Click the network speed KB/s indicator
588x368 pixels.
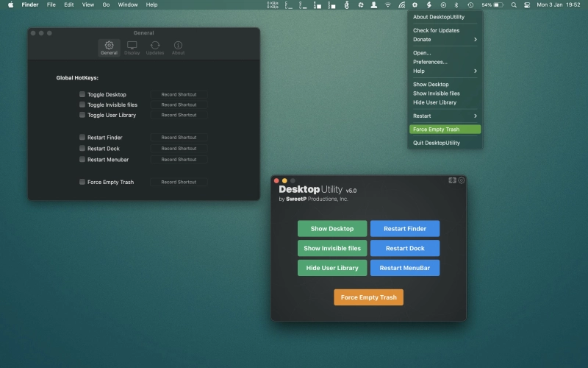(x=273, y=5)
